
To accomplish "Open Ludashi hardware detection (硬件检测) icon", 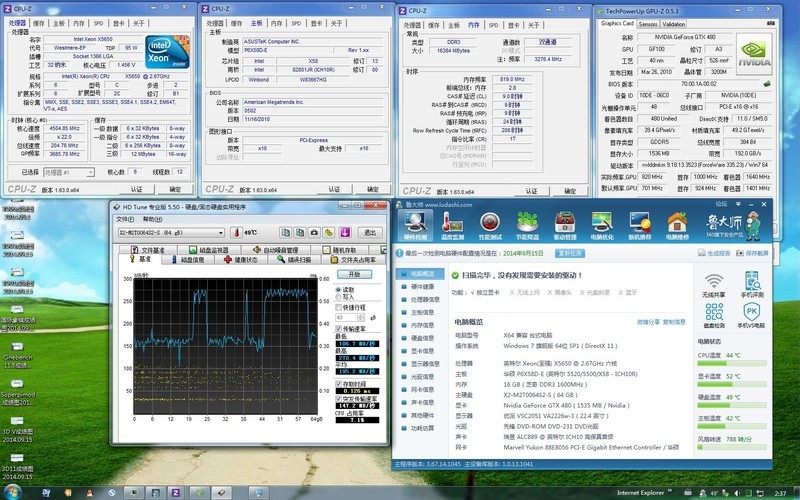I will pos(415,225).
